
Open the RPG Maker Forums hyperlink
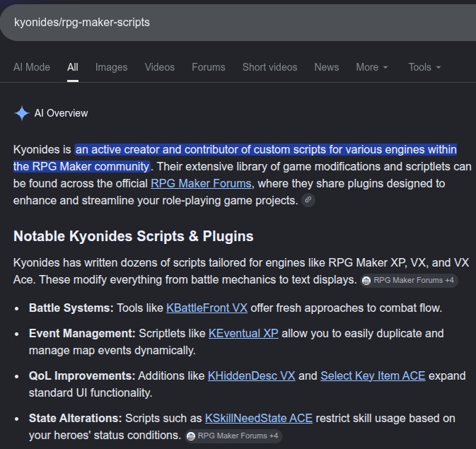pos(201,183)
